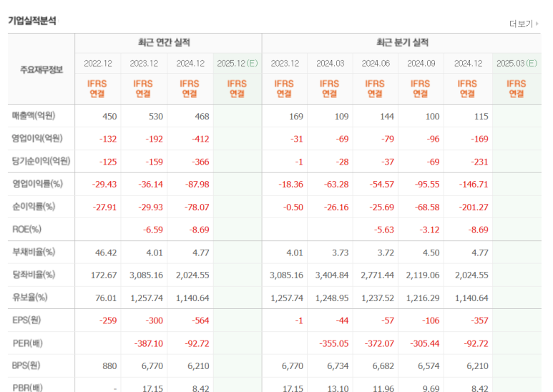This screenshot has width=553, height=392.
Task: Click the net margin value -201.27
Action: point(474,207)
